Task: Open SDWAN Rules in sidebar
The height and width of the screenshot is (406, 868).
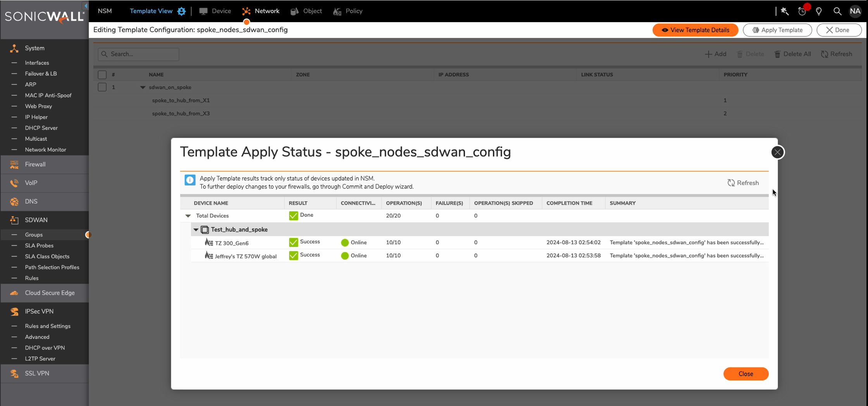Action: tap(31, 278)
